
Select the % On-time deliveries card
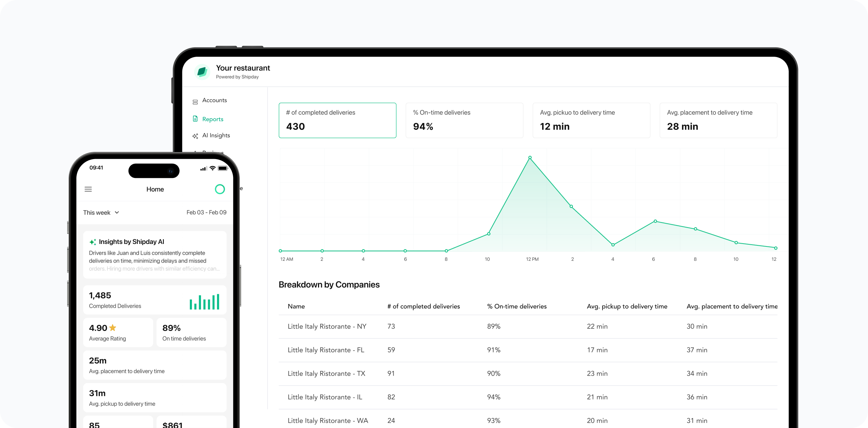(464, 120)
